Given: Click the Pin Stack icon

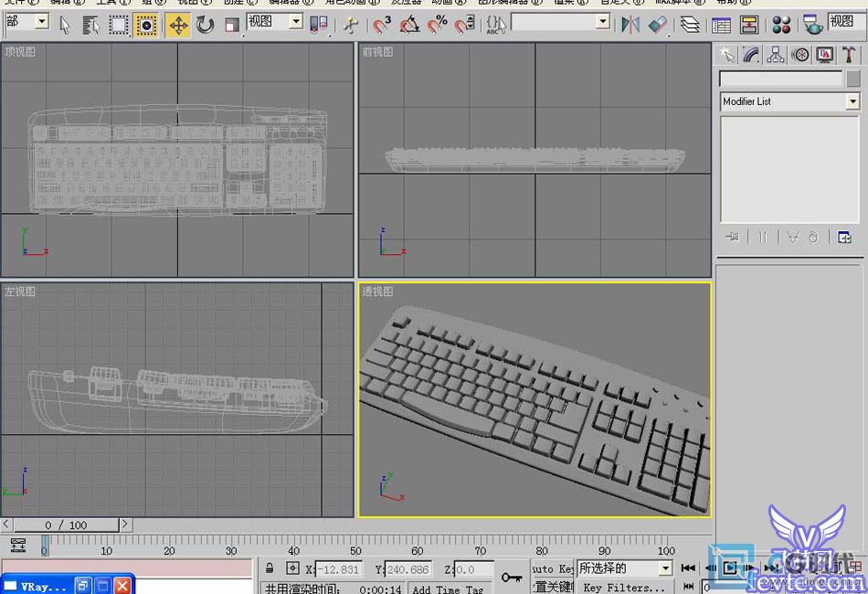Looking at the screenshot, I should pos(733,237).
